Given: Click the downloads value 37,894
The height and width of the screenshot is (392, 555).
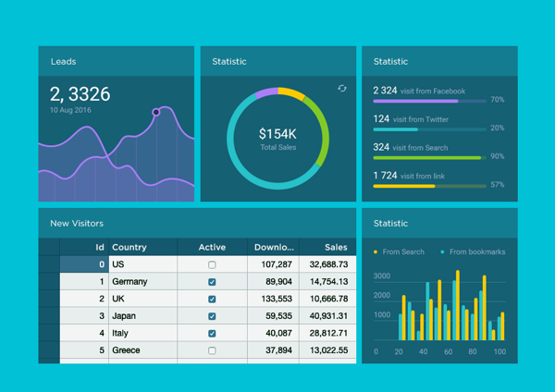Looking at the screenshot, I should (x=278, y=350).
